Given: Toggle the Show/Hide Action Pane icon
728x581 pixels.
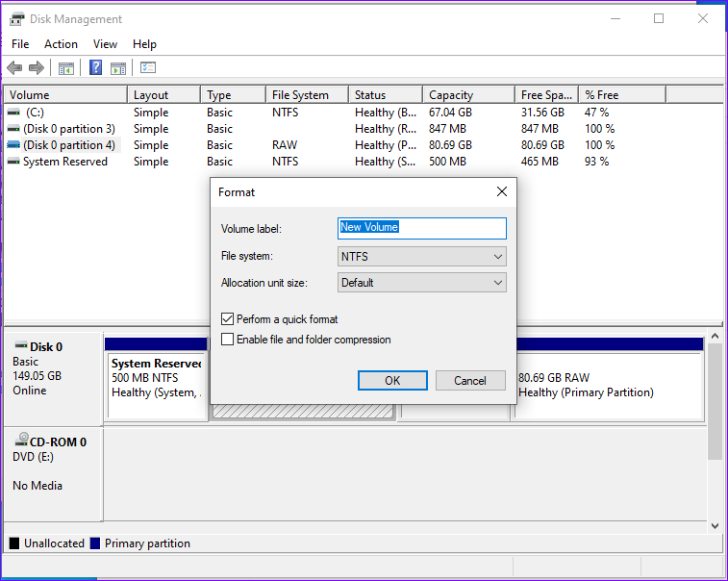Looking at the screenshot, I should pyautogui.click(x=118, y=68).
